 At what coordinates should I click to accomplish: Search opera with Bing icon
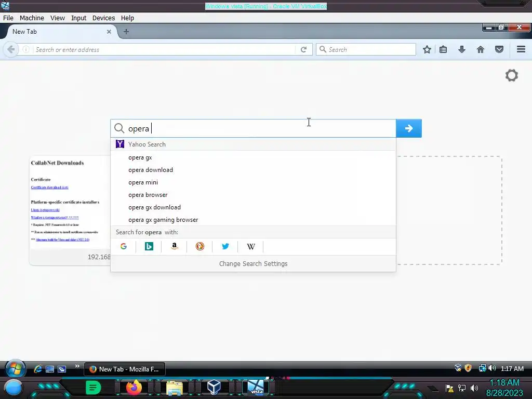(149, 246)
